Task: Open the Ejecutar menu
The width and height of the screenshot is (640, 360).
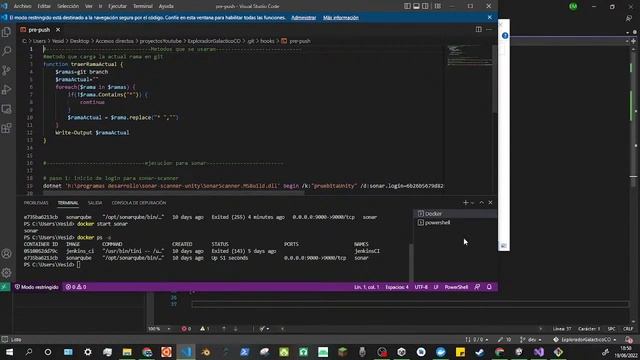Action: point(117,6)
